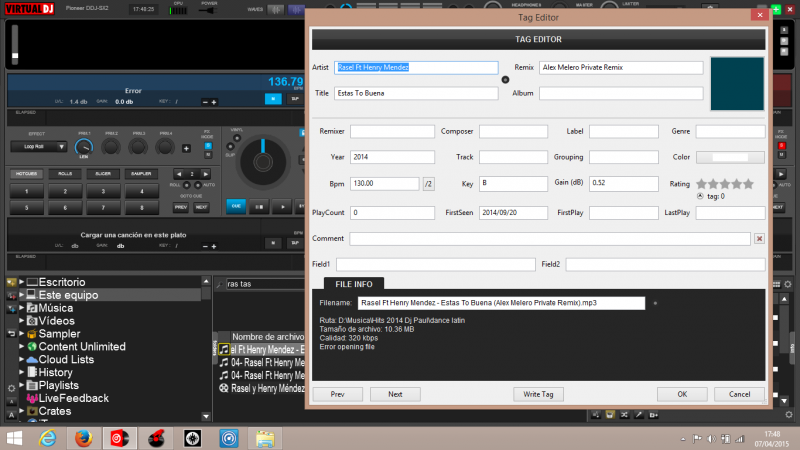Screen dimensions: 800x450
Task: Toggle the Vinyl mode radio button
Action: [237, 138]
